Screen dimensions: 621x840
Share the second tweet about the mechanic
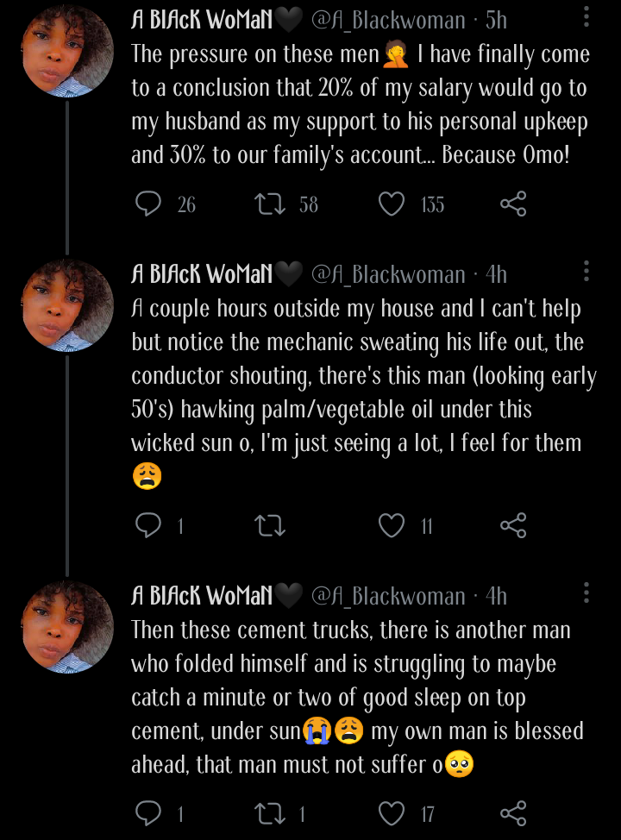tap(513, 525)
